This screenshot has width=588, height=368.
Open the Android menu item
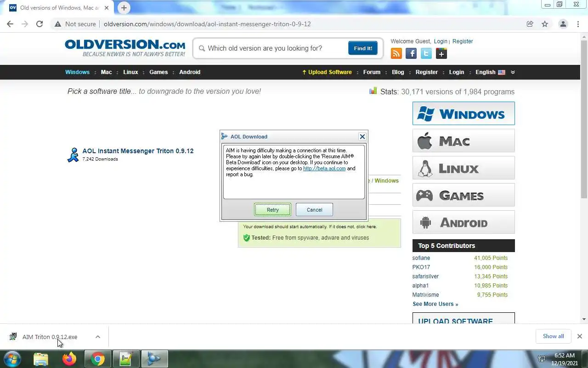190,72
